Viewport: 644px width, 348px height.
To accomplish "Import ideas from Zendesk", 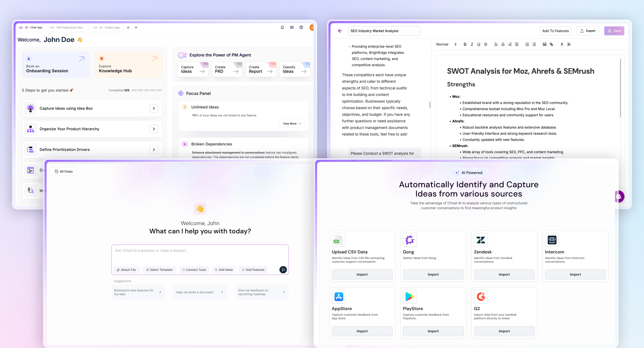I will click(504, 274).
